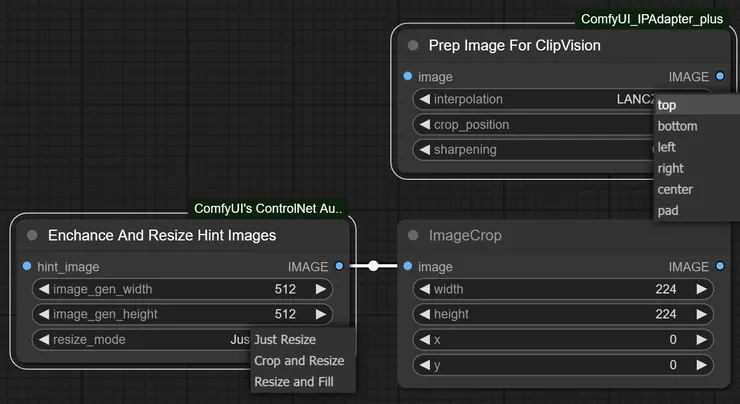Collapse the ImageCrop node using its dot
This screenshot has height=404, width=740.
(413, 236)
